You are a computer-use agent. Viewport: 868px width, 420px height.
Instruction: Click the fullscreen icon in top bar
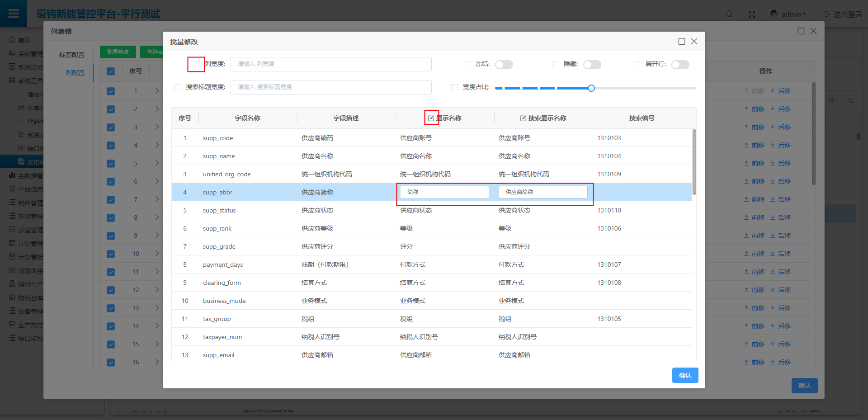pyautogui.click(x=752, y=14)
